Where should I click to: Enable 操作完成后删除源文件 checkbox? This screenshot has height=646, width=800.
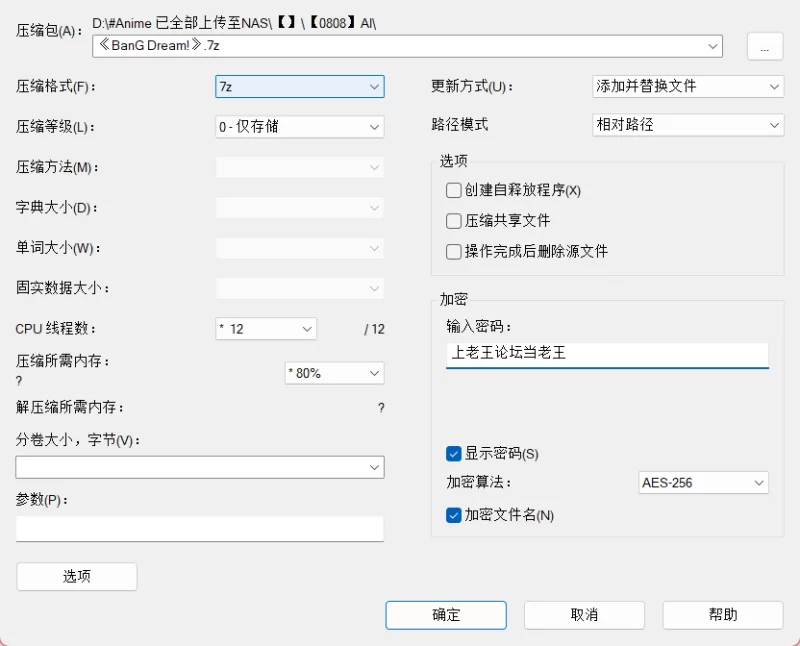pos(454,251)
